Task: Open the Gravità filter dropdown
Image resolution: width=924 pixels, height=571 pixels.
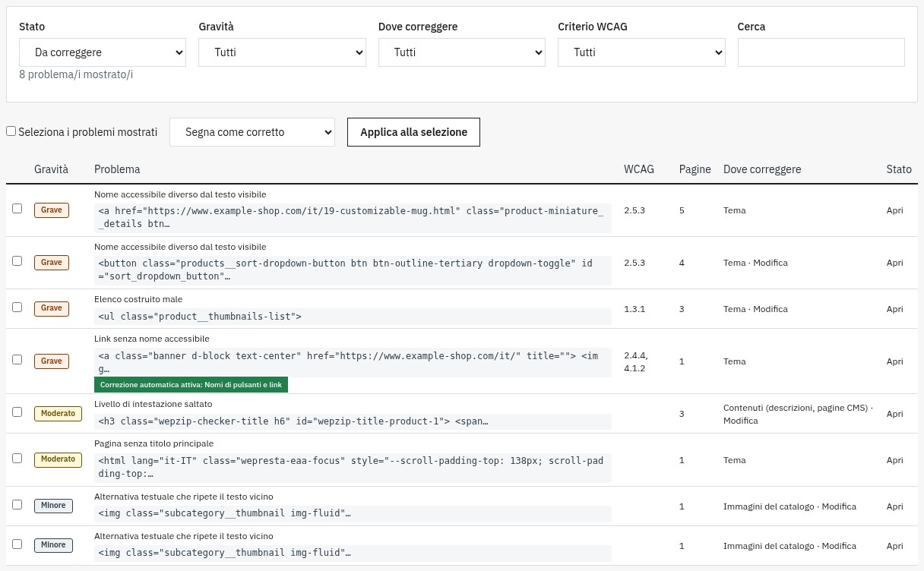Action: [x=282, y=52]
